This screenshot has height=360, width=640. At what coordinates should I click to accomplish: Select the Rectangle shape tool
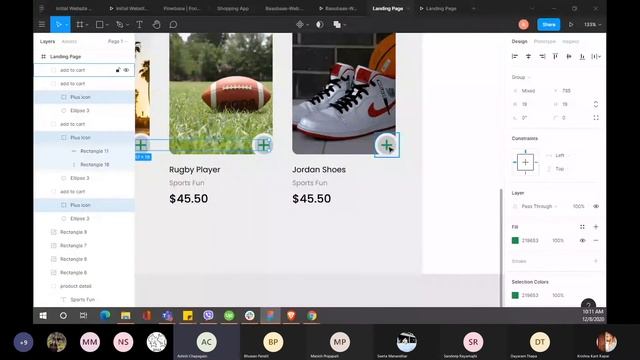pyautogui.click(x=99, y=24)
